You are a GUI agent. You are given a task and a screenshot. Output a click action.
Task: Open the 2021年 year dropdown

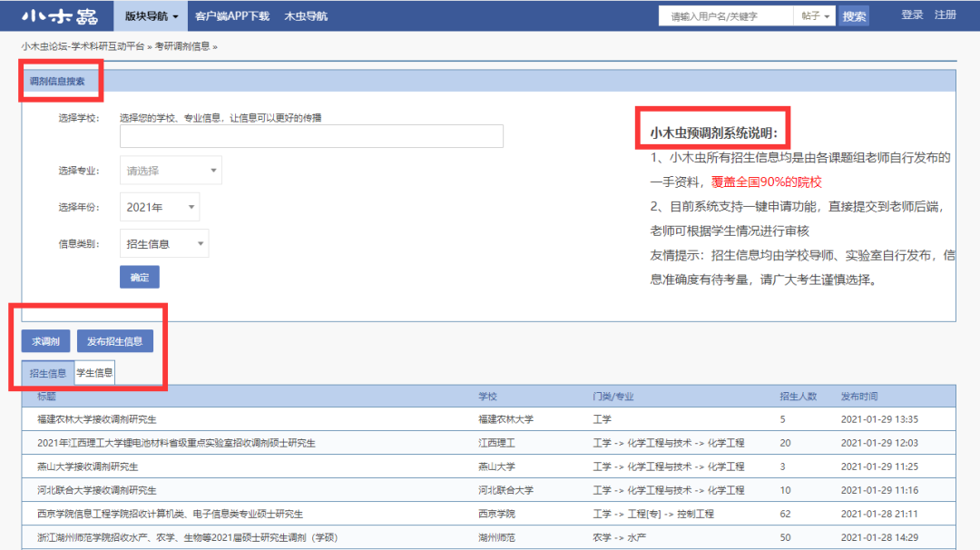[x=159, y=207]
